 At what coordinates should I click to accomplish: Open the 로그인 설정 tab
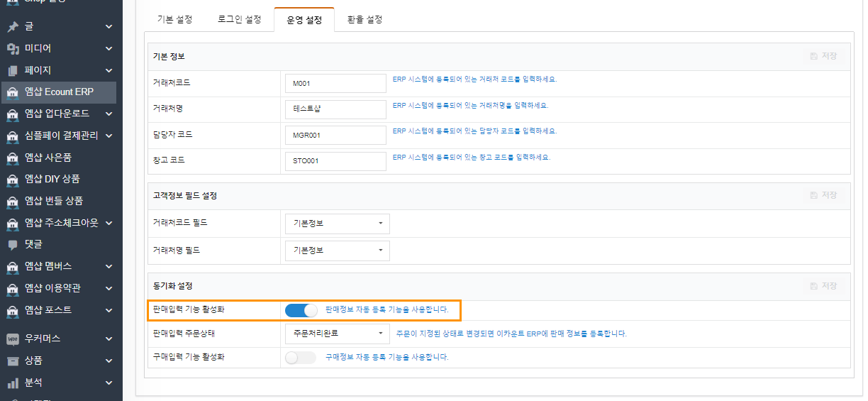point(239,20)
